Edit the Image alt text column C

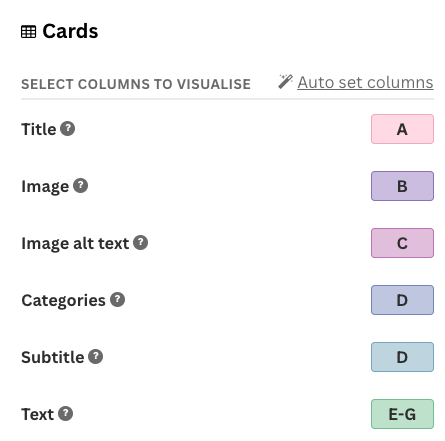(402, 243)
